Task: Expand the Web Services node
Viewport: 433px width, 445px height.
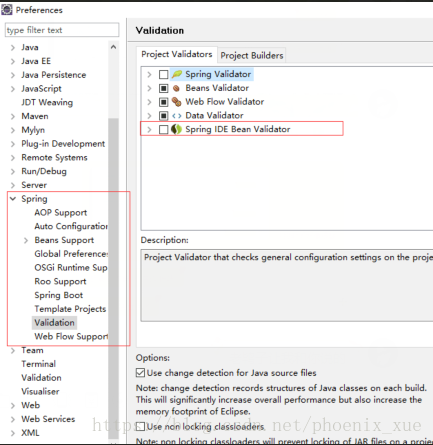Action: (13, 419)
